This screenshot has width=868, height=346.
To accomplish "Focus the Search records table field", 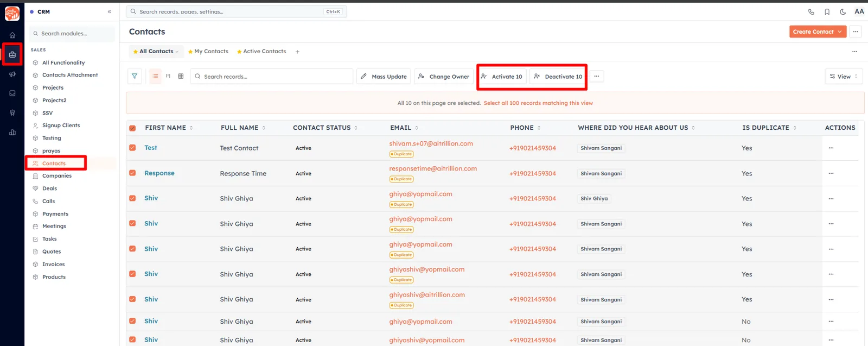I will point(272,77).
